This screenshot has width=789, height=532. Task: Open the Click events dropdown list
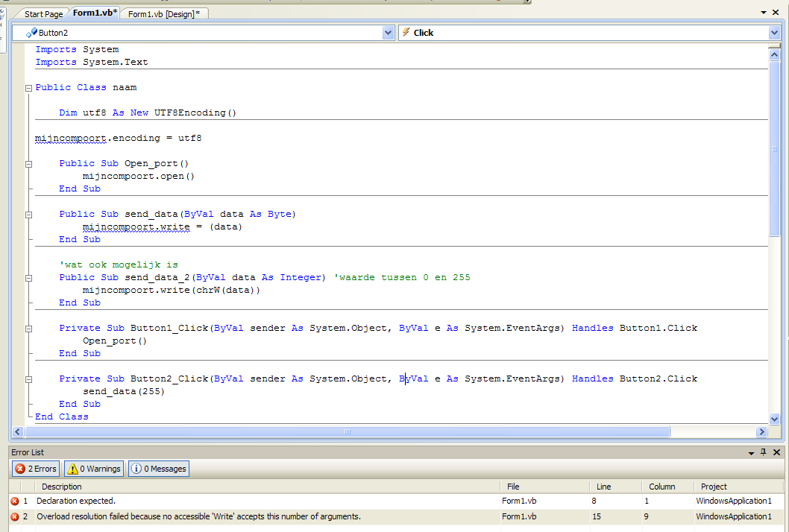(x=773, y=32)
